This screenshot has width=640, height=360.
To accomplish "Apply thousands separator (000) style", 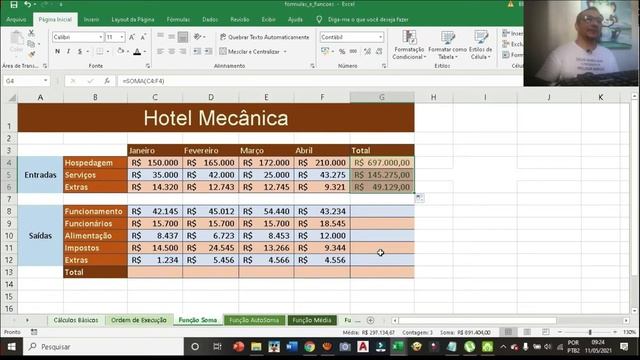I will [353, 51].
